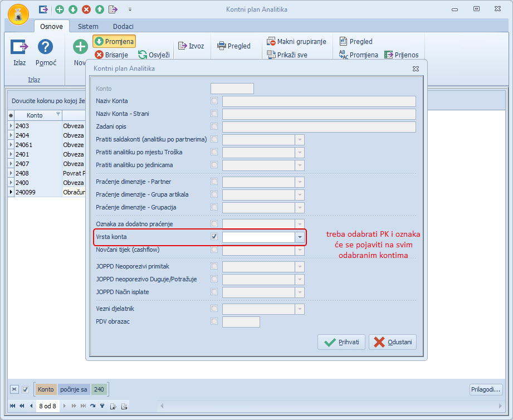Click the Brisanje delete icon
The image size is (513, 420).
(x=99, y=55)
